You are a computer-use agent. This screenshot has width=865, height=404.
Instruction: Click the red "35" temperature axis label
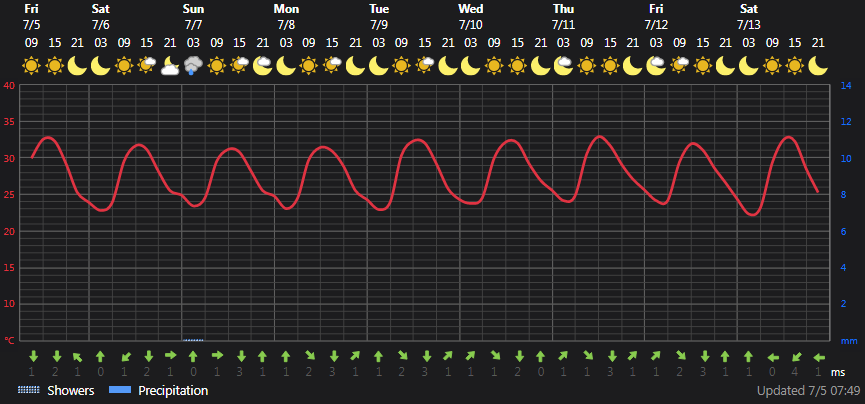8,122
